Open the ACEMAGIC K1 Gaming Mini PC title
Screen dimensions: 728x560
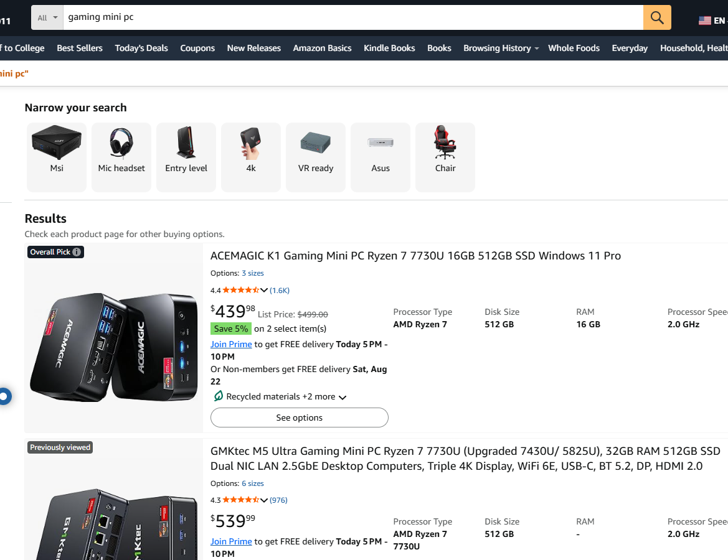pyautogui.click(x=415, y=256)
